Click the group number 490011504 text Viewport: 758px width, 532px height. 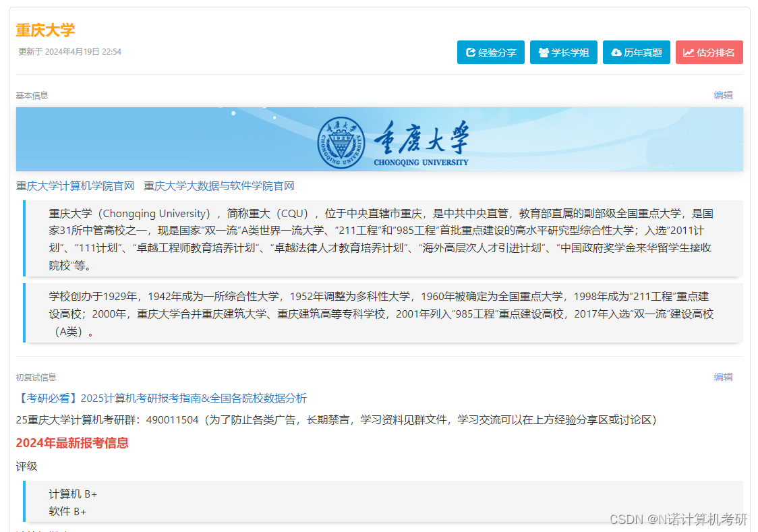172,420
